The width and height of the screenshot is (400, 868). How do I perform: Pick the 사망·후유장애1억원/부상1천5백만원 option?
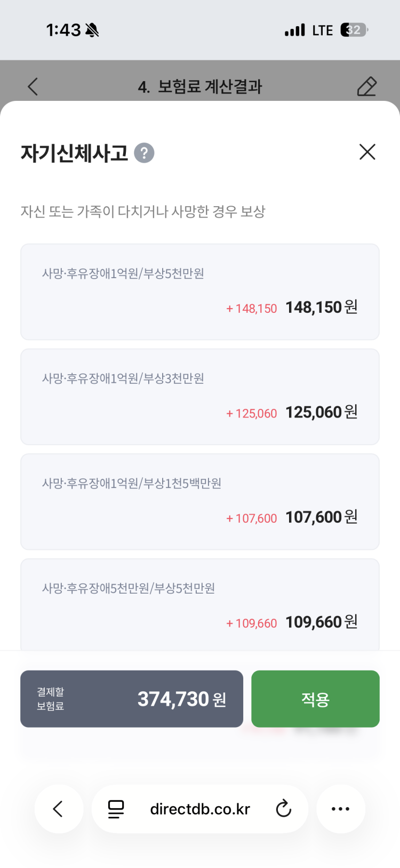(x=200, y=501)
